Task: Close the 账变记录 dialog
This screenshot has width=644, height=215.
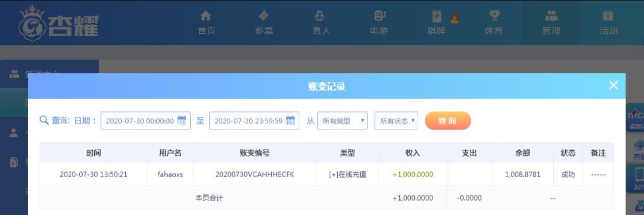Action: 613,85
